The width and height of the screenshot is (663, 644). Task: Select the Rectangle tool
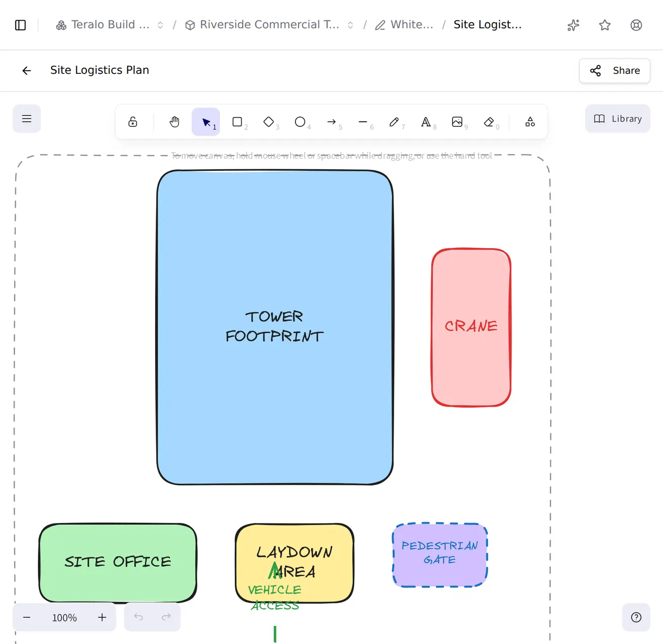pos(237,122)
